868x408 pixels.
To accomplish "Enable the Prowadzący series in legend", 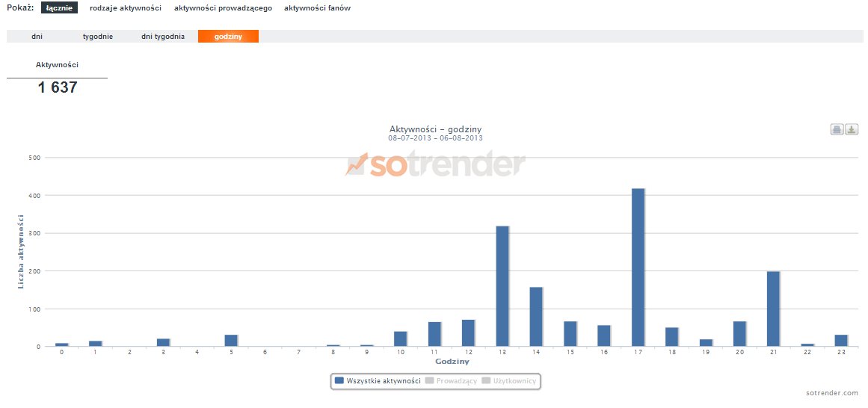I will click(451, 381).
